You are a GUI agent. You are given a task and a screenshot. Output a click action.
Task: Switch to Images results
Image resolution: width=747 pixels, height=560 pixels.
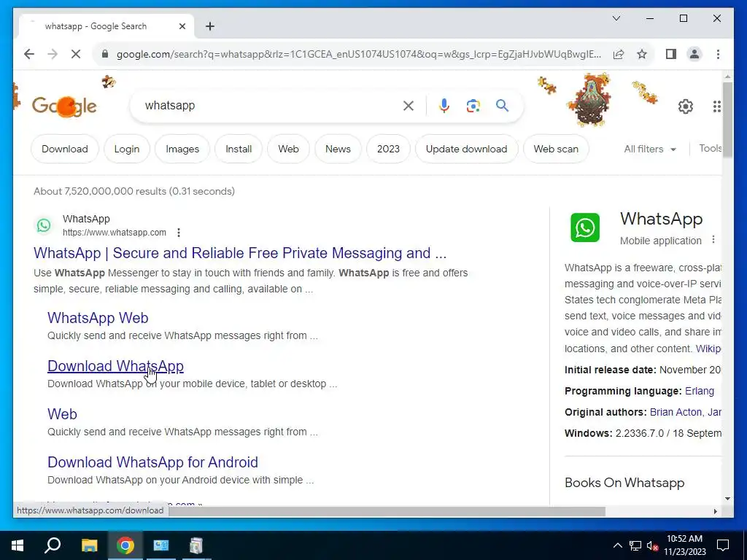(182, 149)
